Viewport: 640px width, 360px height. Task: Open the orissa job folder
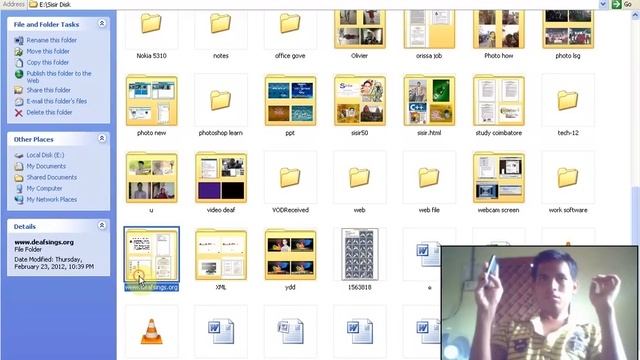[x=429, y=30]
